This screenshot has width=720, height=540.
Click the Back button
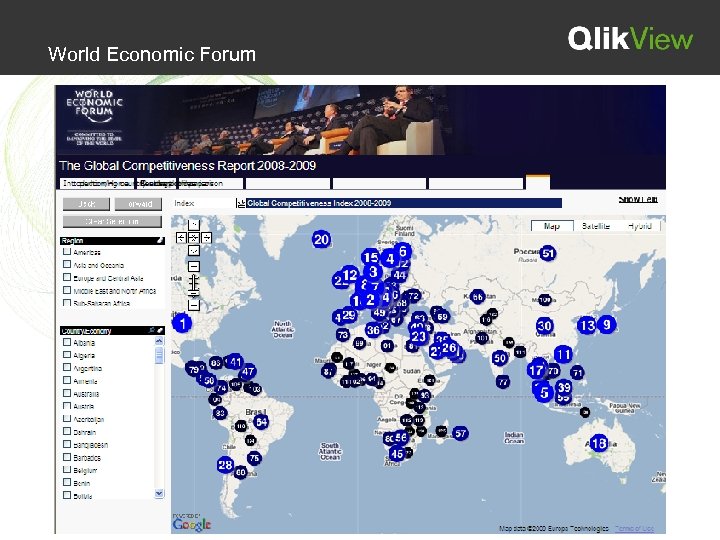(x=86, y=204)
